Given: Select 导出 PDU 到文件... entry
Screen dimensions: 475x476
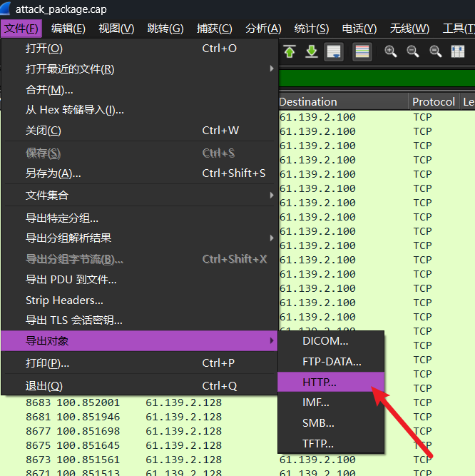Looking at the screenshot, I should coord(139,279).
